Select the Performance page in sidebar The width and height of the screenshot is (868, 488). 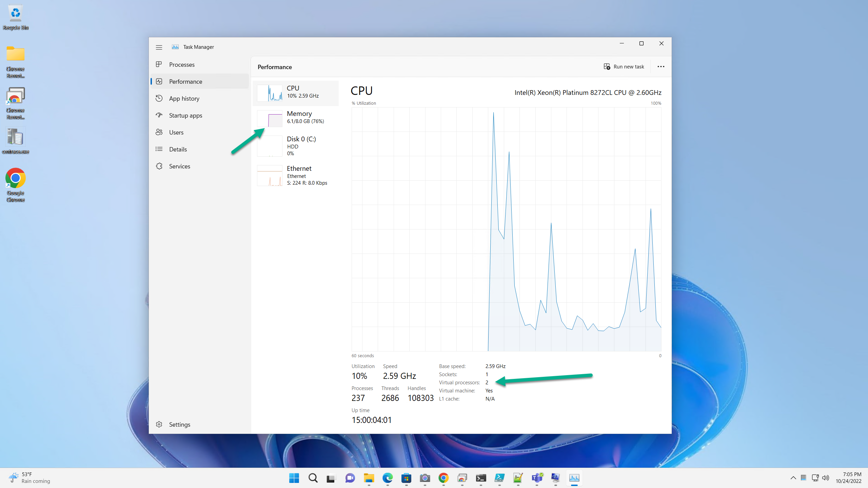(200, 81)
